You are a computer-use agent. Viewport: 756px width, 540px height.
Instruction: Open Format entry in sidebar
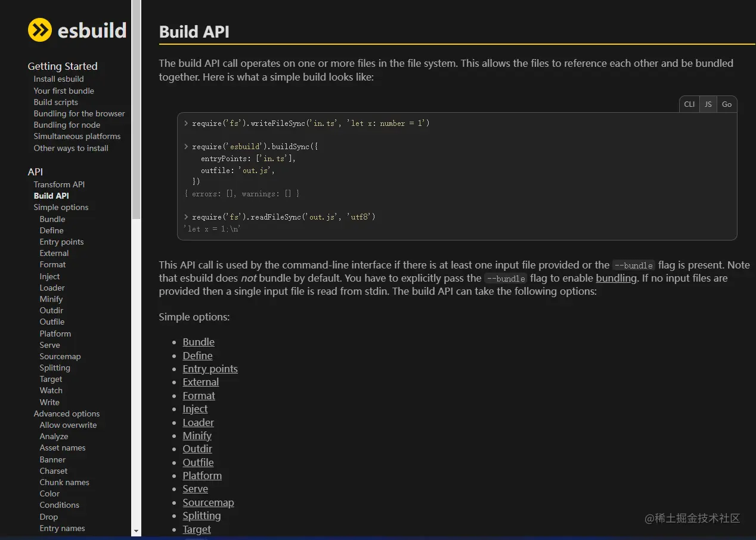(52, 264)
